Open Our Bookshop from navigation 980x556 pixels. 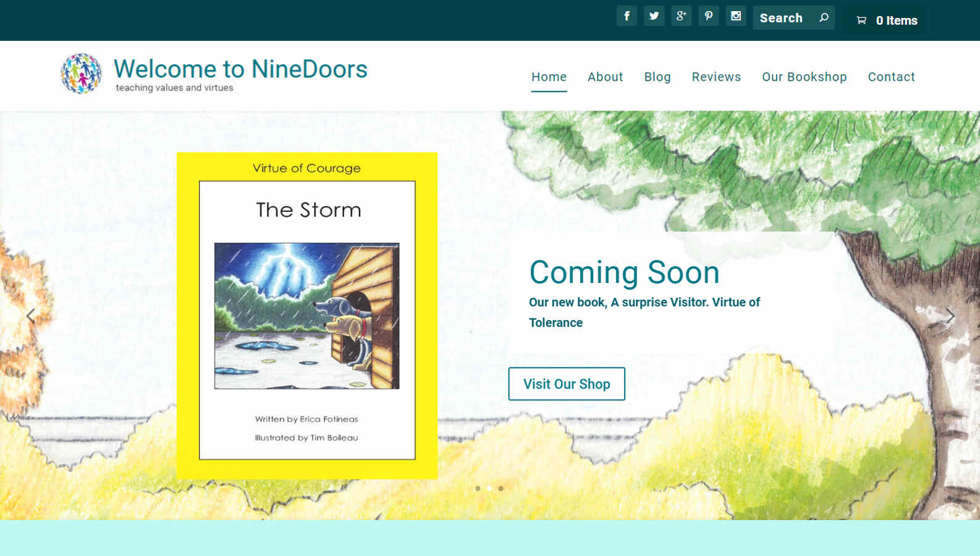[x=804, y=77]
